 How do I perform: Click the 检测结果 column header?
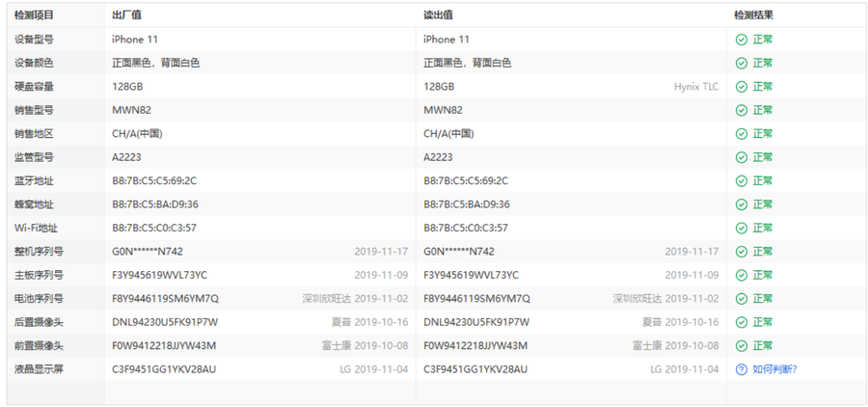coord(753,15)
